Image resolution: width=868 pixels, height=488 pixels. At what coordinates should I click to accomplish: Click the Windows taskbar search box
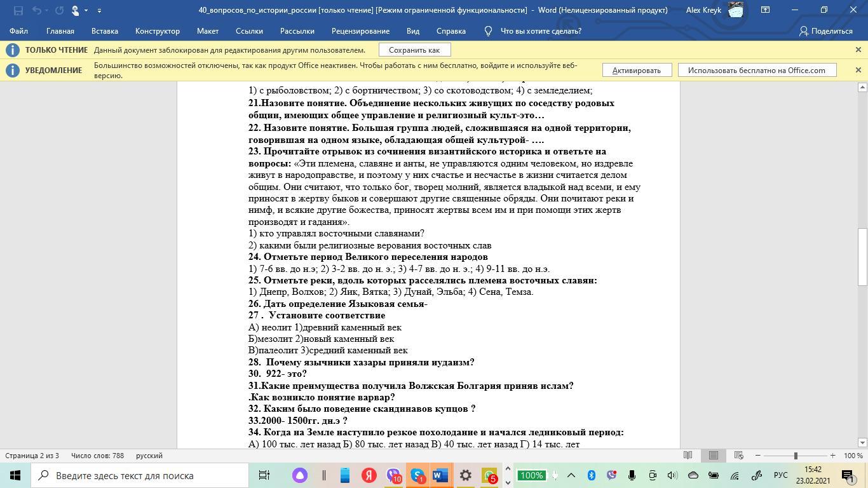[x=139, y=475]
